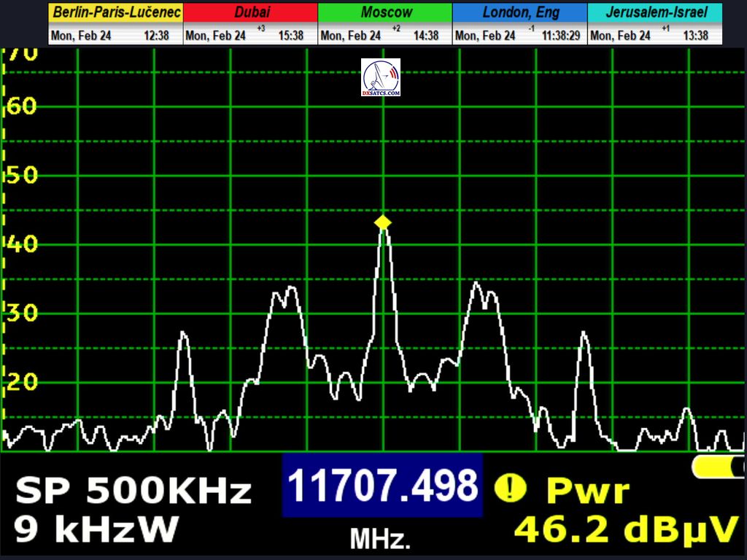Select the Berlin-Paris-Lučenec clock header
The width and height of the screenshot is (747, 560).
click(x=116, y=12)
